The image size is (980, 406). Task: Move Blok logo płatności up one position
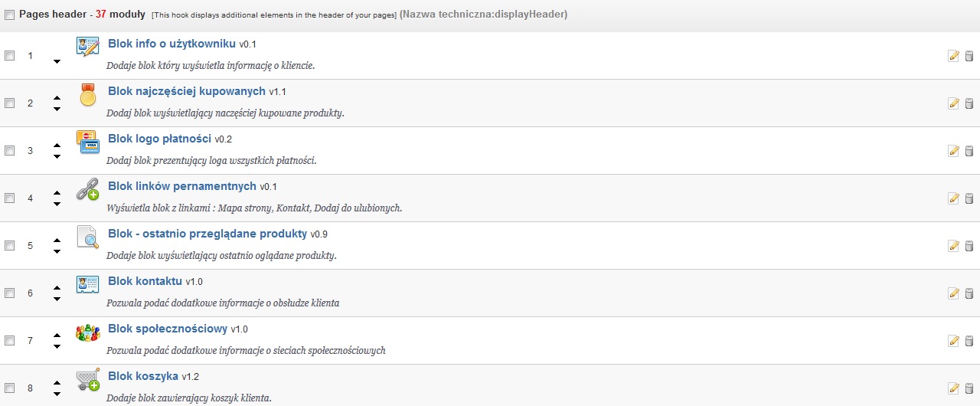click(57, 145)
